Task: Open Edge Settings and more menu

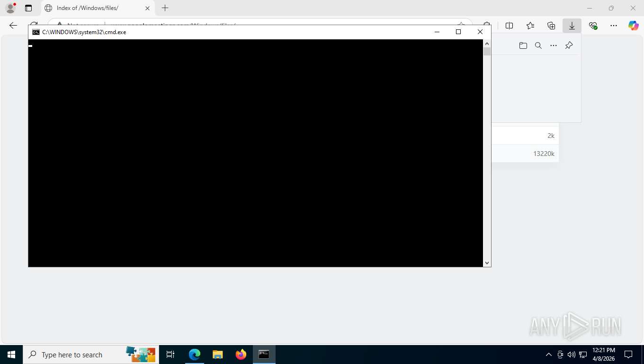Action: [x=614, y=26]
